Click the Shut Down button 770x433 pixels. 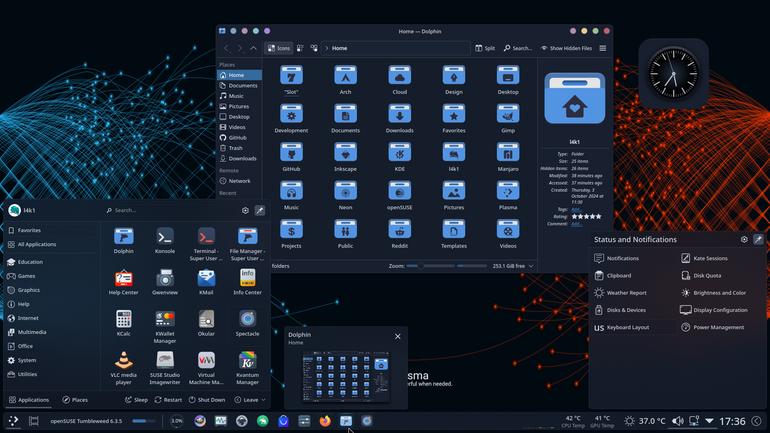coord(207,400)
